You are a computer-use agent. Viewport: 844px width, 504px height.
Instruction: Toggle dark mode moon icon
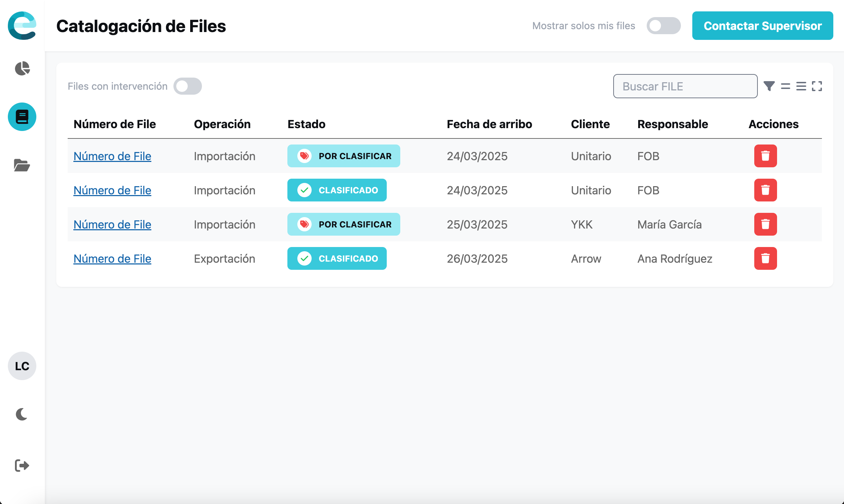(22, 414)
